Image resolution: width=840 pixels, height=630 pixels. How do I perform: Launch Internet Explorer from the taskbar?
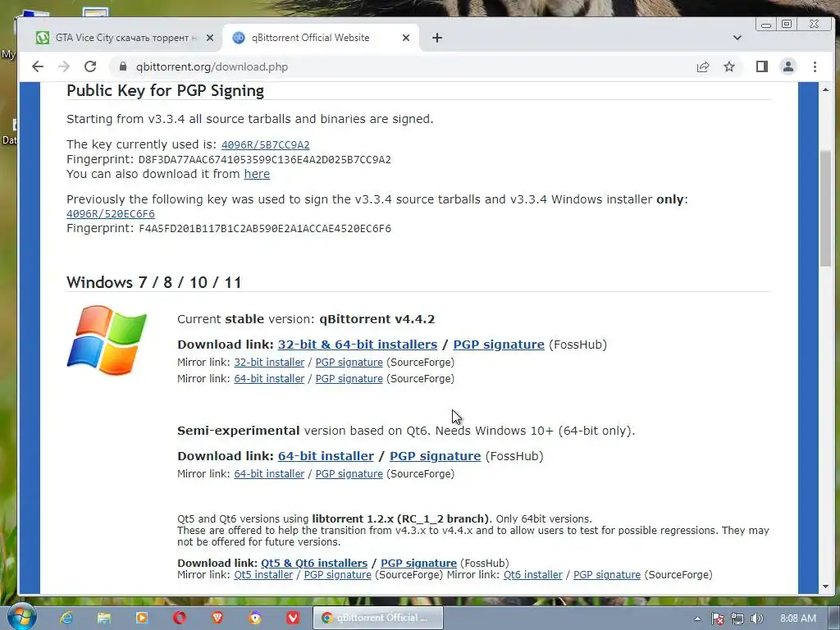tap(66, 618)
